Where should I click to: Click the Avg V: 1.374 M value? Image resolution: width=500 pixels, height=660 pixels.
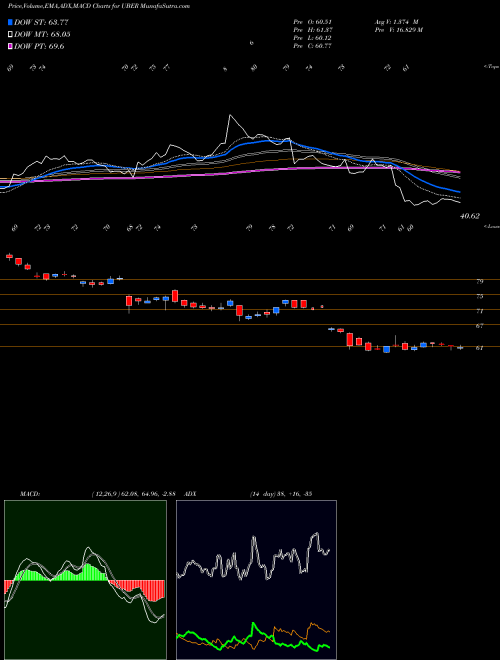tap(396, 22)
